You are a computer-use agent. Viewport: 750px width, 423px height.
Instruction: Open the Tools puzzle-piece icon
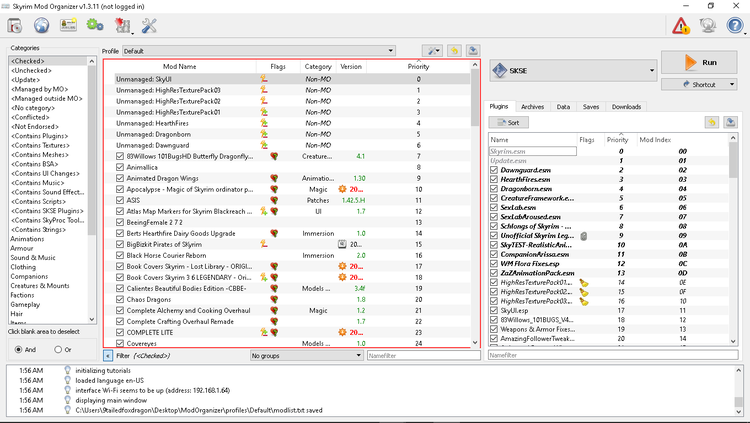pos(122,25)
